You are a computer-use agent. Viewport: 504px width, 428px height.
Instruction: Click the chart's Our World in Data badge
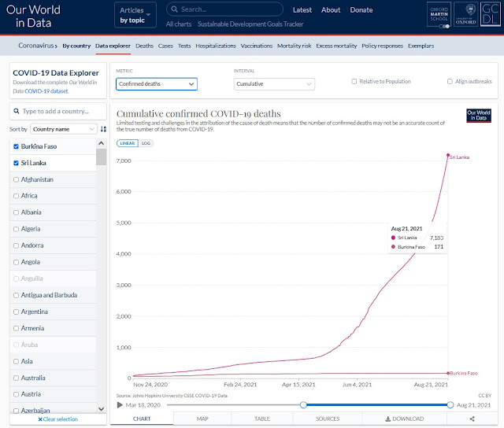point(478,116)
